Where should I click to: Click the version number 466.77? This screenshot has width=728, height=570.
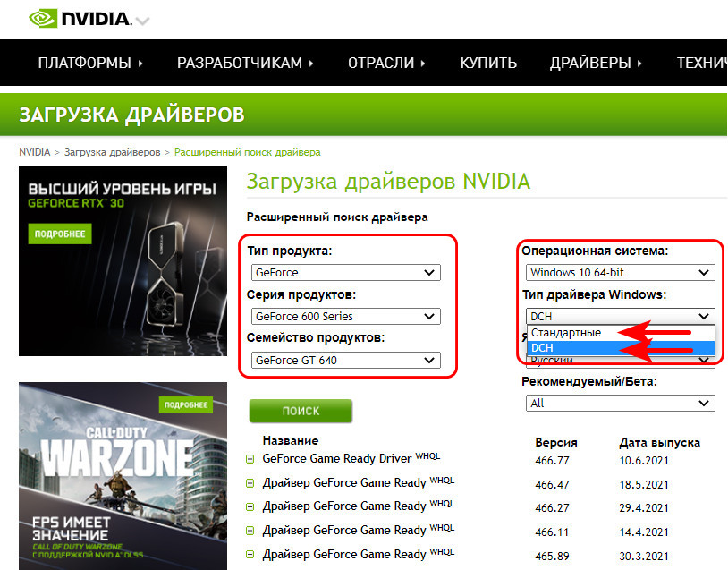(x=552, y=460)
